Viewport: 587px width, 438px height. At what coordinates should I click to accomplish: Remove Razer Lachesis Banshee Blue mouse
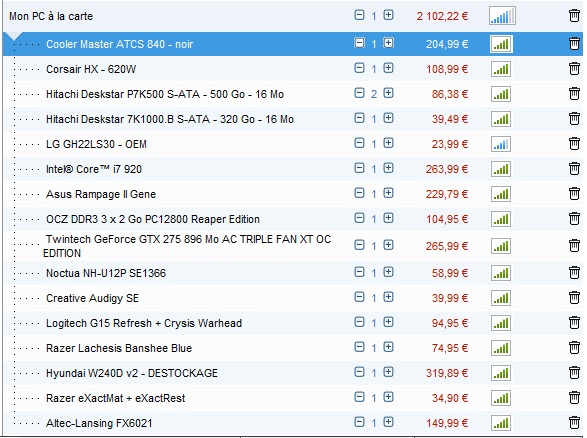pos(574,348)
